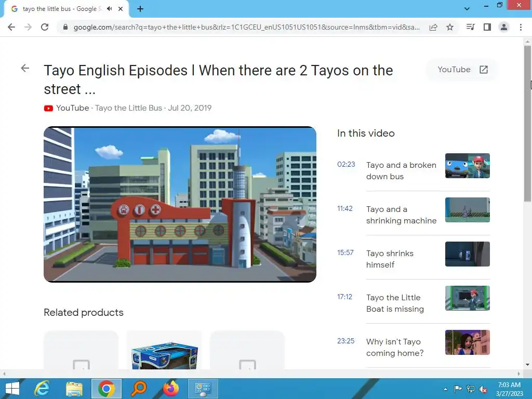Click the scroll down arrow

(527, 365)
